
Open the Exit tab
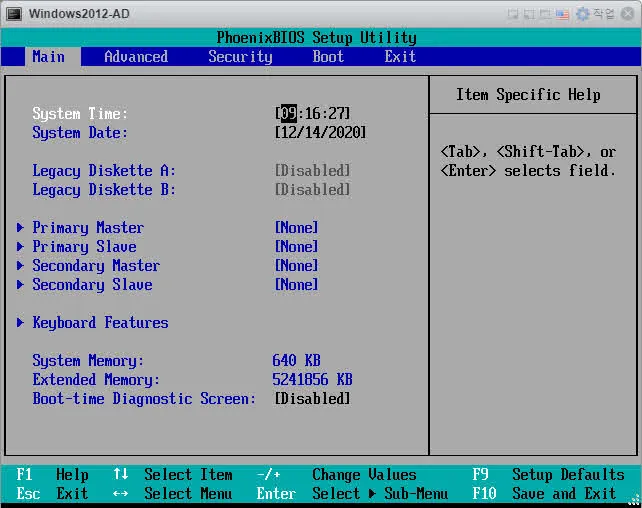click(x=400, y=56)
